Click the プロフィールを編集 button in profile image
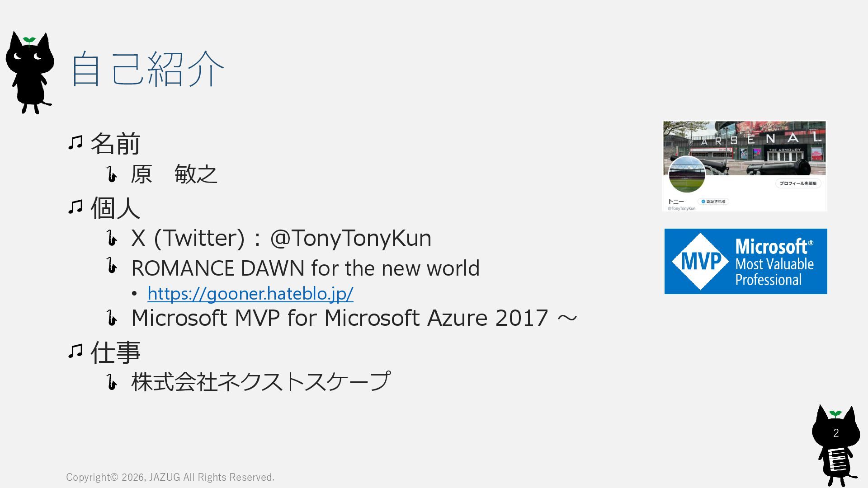This screenshot has height=488, width=868. [x=798, y=183]
